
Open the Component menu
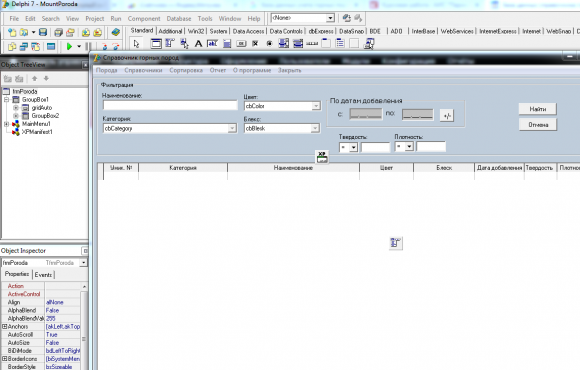point(144,18)
